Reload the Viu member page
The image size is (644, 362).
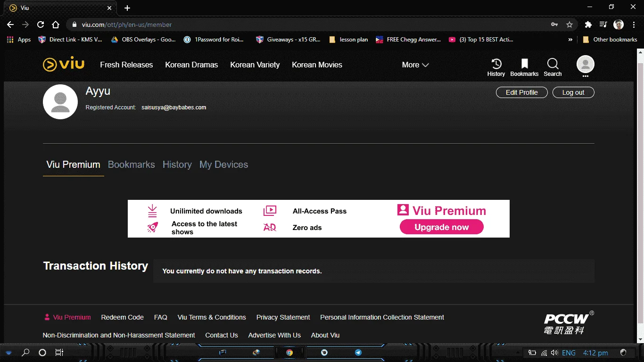point(41,25)
